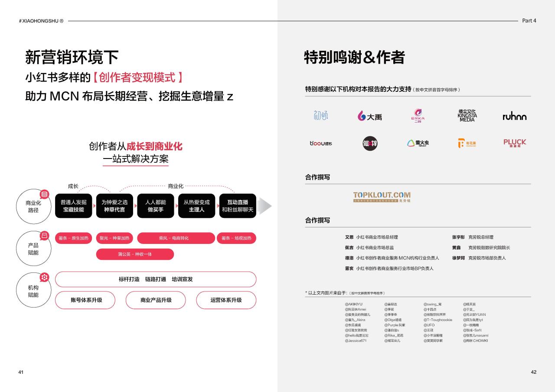Click the red 成长到商业化 text
555x392 pixels.
pos(154,146)
